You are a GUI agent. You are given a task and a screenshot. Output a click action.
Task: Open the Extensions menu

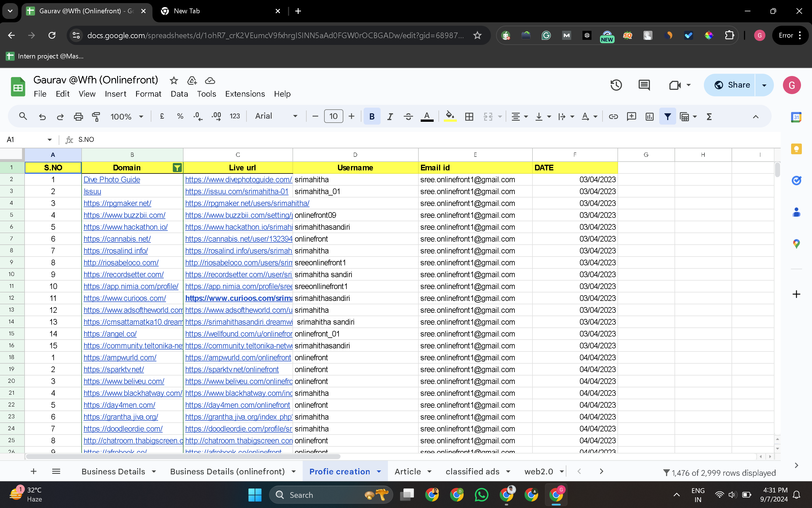[245, 94]
